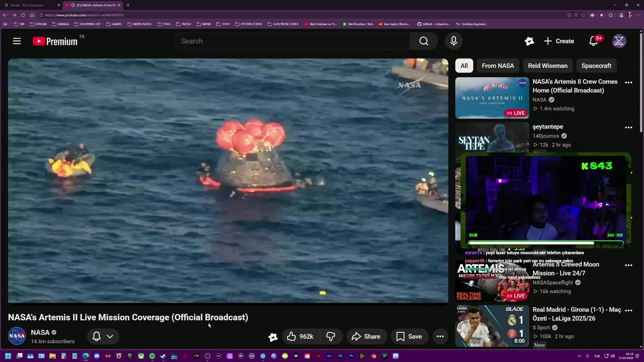
Task: Open Steam from the taskbar
Action: tap(163, 356)
